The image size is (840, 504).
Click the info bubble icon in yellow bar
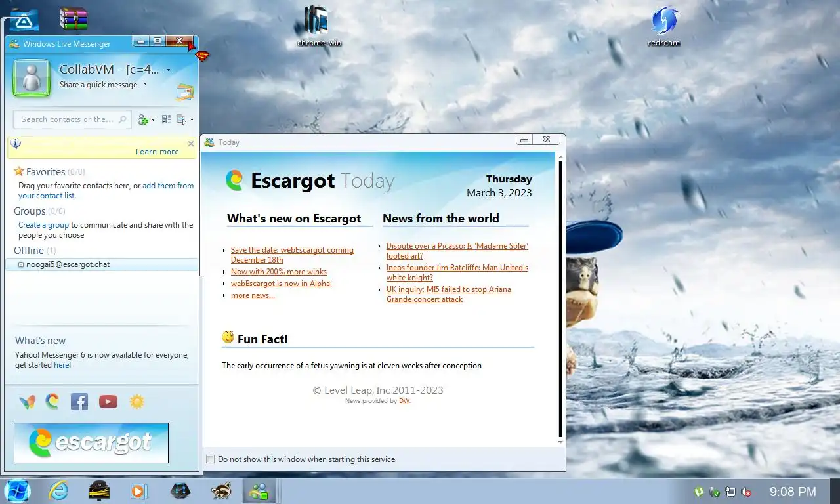tap(16, 144)
